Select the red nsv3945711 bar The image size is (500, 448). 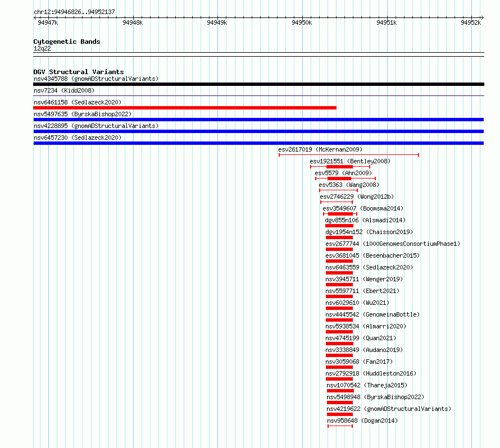(339, 285)
